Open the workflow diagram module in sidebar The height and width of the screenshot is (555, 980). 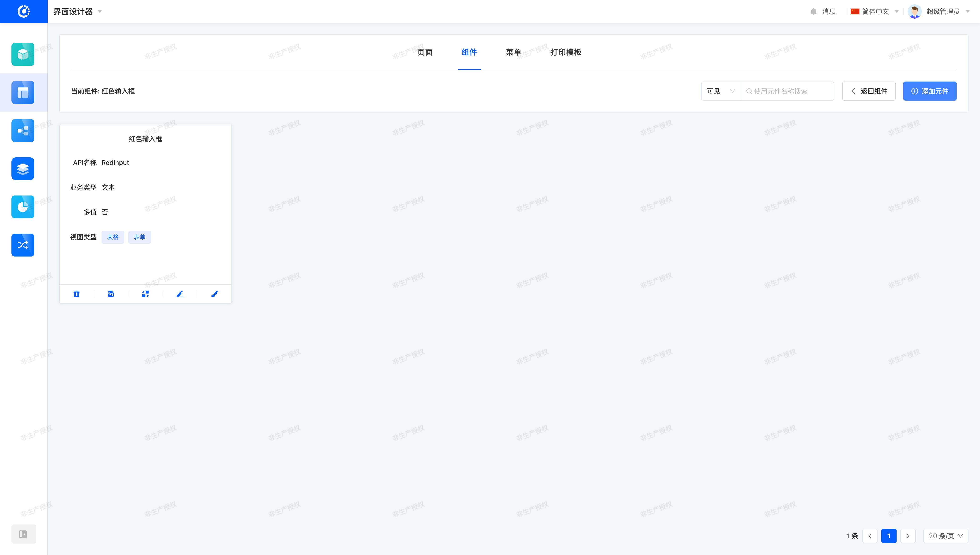coord(23,131)
